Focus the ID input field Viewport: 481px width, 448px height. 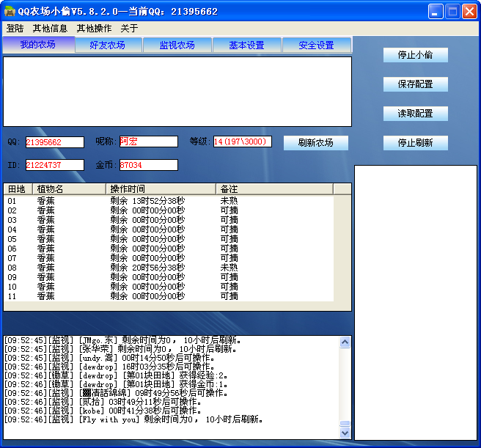coord(54,165)
